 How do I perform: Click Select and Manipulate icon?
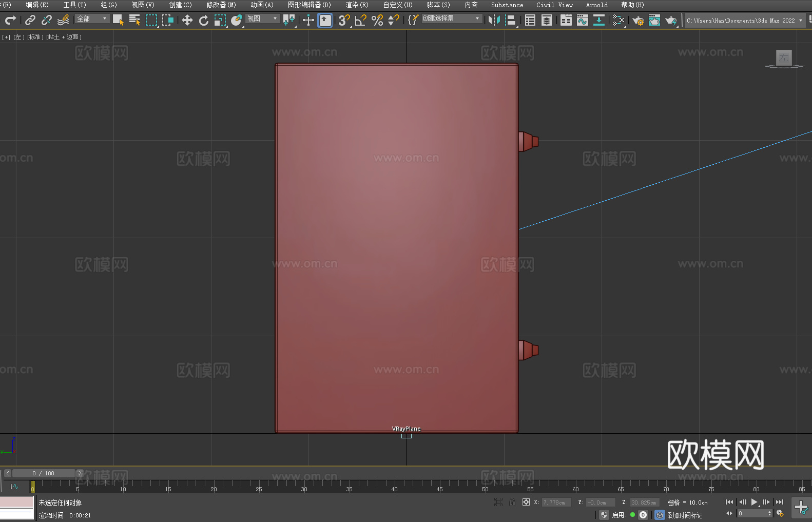pyautogui.click(x=308, y=20)
